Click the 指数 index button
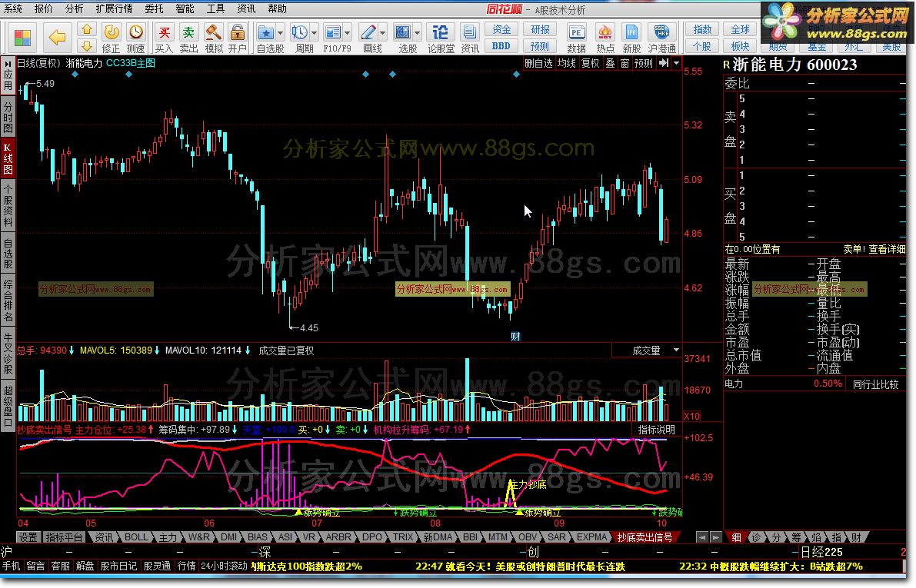The width and height of the screenshot is (916, 588). [701, 30]
